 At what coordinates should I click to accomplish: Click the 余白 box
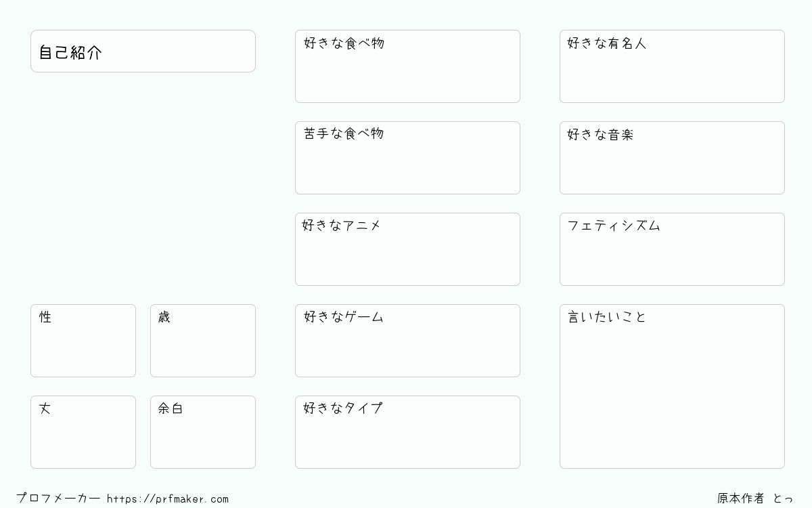tap(203, 432)
